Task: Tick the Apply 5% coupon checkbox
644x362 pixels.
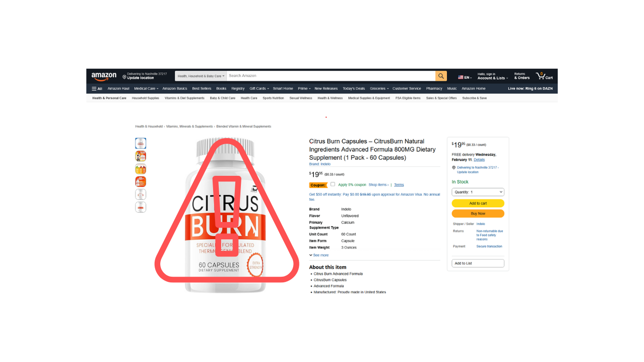Action: pyautogui.click(x=333, y=184)
